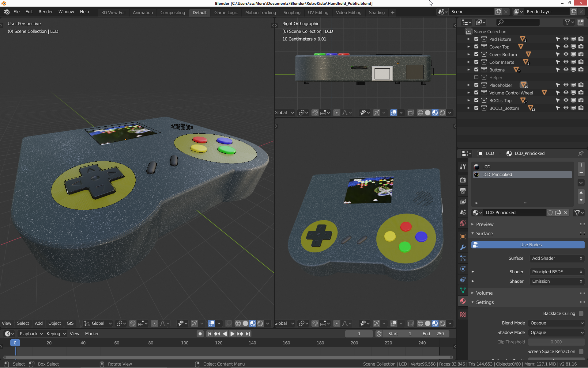Expand the Volume panel

pyautogui.click(x=484, y=293)
